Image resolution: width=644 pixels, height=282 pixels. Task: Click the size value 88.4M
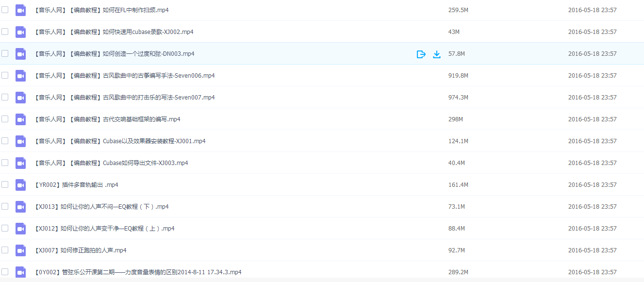click(457, 229)
